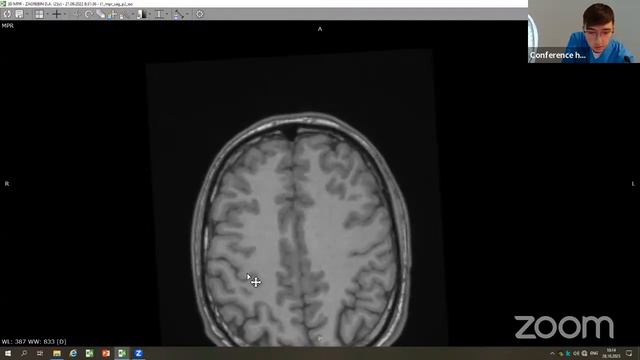Open the Zoom app from the taskbar
The width and height of the screenshot is (640, 360).
tap(138, 353)
